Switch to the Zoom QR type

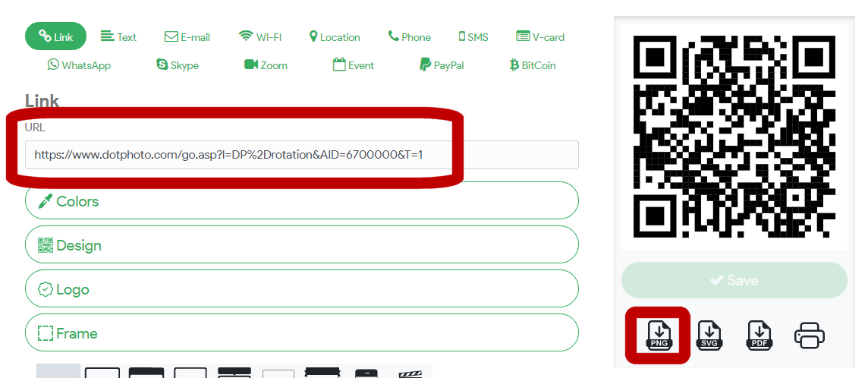(266, 65)
